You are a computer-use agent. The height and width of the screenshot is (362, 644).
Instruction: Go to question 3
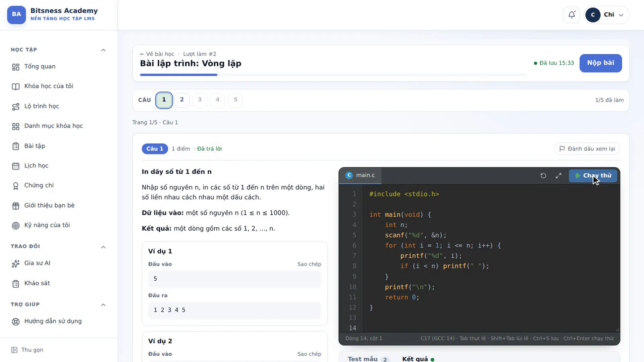point(200,100)
